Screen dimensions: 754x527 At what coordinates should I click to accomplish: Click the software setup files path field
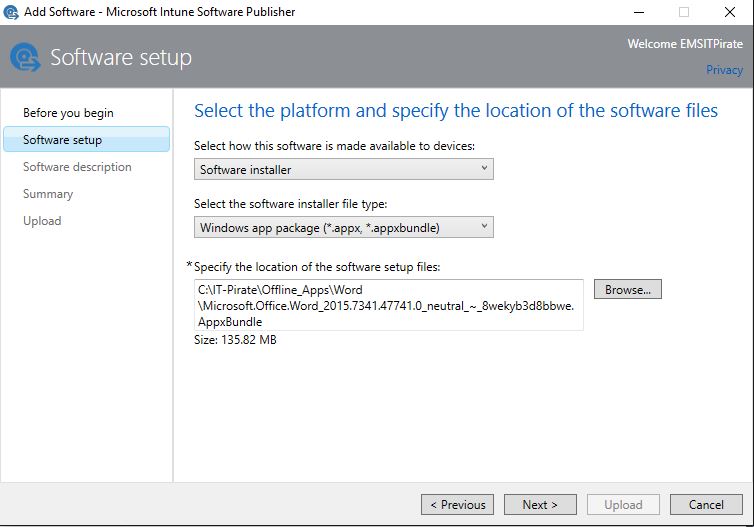click(389, 305)
